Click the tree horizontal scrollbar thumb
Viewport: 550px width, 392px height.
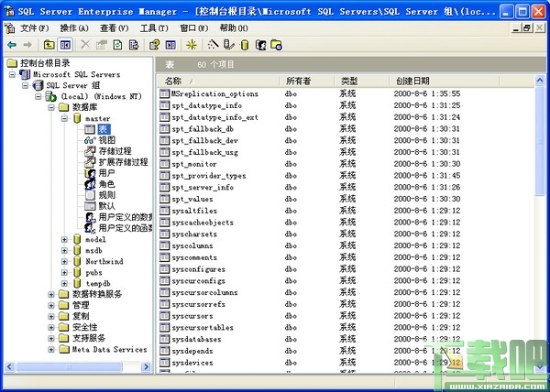[x=70, y=366]
